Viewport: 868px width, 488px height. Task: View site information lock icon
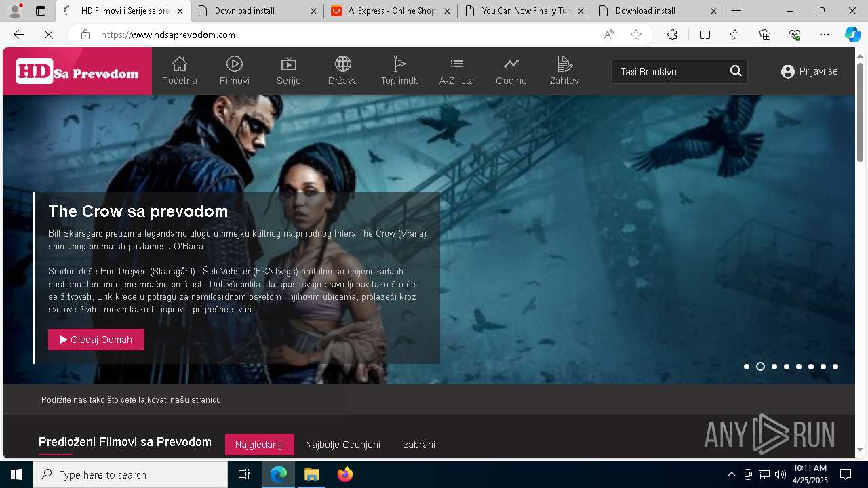click(x=85, y=35)
